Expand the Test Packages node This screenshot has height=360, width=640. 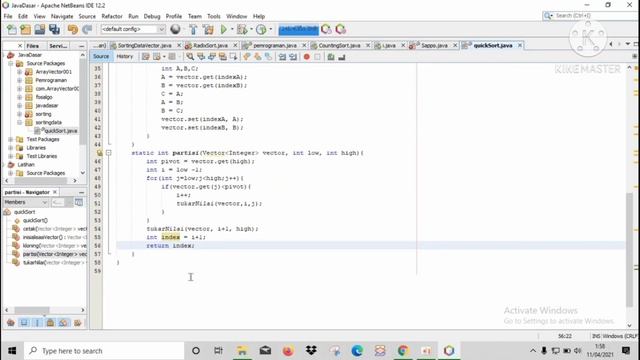[10, 139]
